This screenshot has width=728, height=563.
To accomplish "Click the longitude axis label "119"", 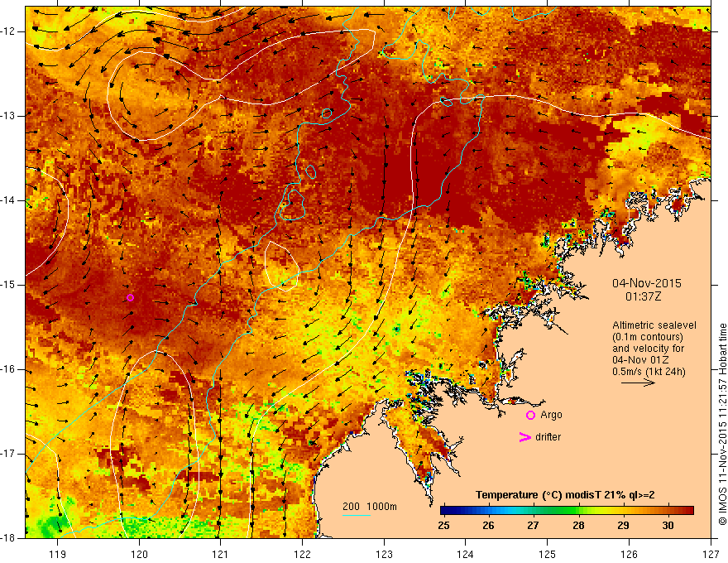I will coord(58,554).
